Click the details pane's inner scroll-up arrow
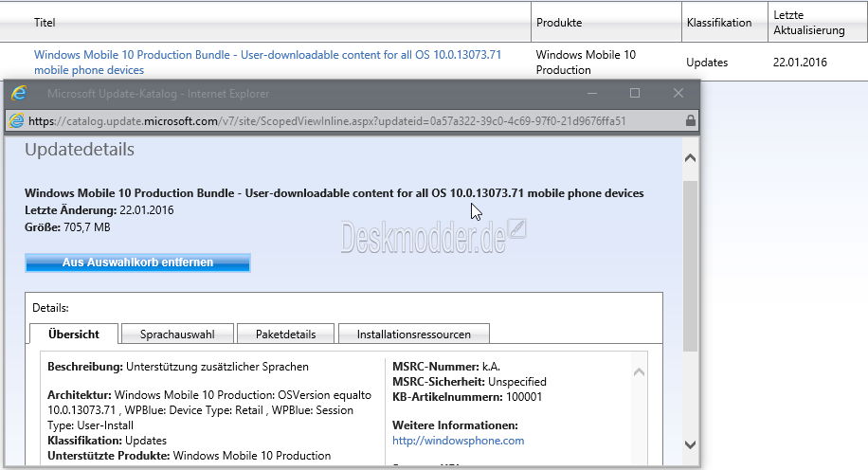 point(639,372)
